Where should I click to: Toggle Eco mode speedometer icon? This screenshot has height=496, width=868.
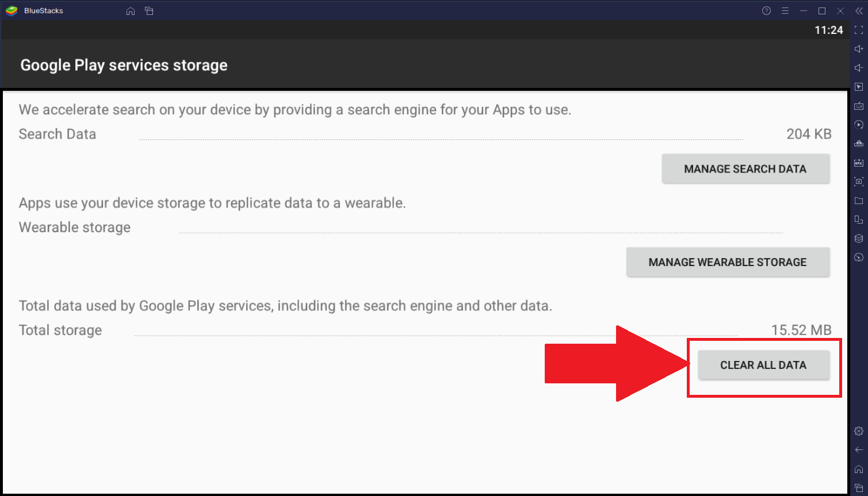(859, 257)
